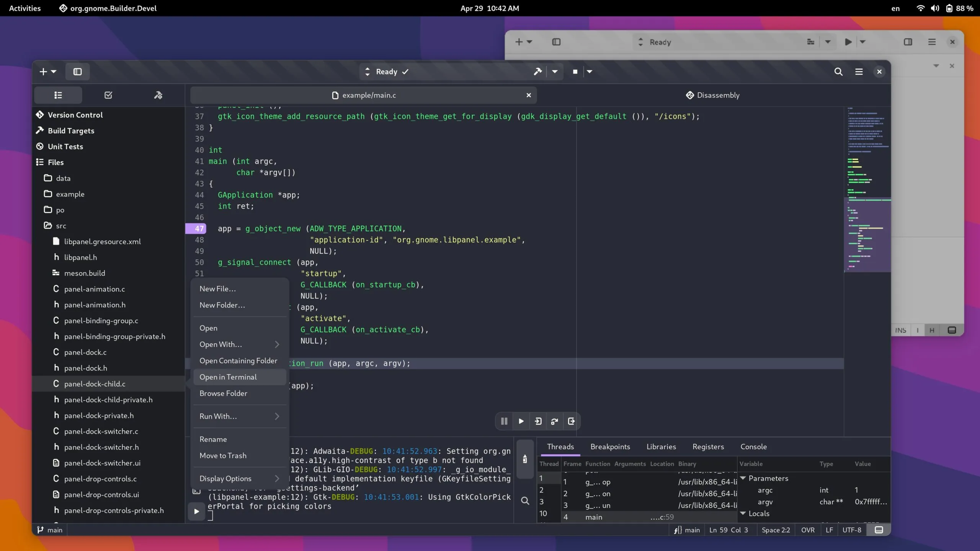Open the search icon in the header bar
Screen dimensions: 980x551
(x=838, y=72)
